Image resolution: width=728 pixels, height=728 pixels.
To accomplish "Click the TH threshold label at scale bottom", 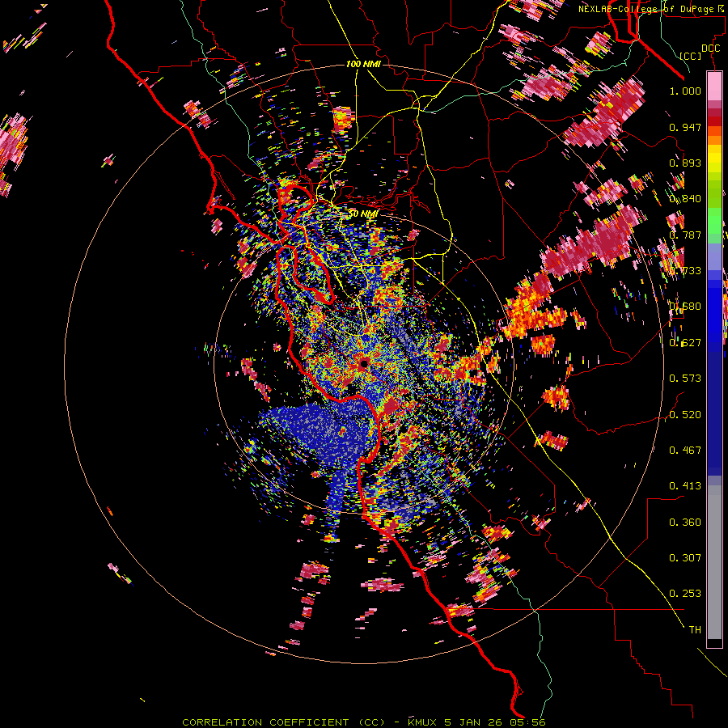I will (x=695, y=629).
